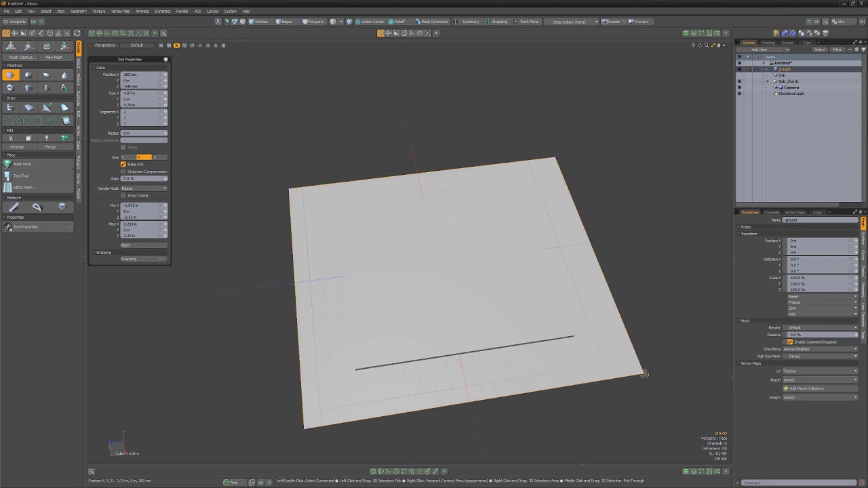The height and width of the screenshot is (488, 868).
Task: Click the Apply button in Tool Properties
Action: coord(144,245)
